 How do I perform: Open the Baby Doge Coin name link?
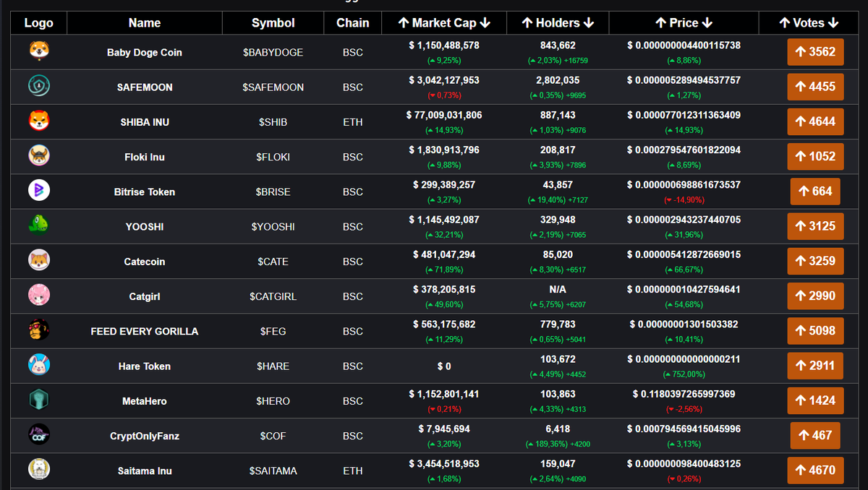coord(145,53)
